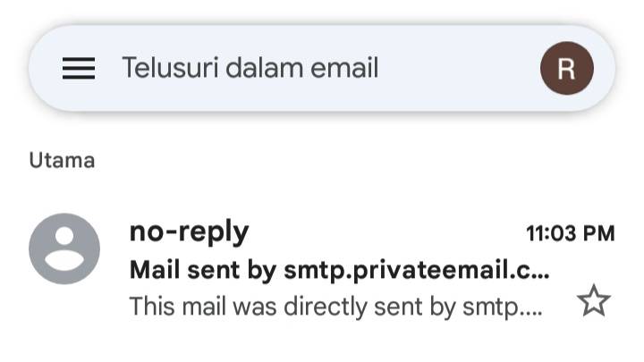This screenshot has height=362, width=644.
Task: Show Gmail folders via the menu icon
Action: click(79, 68)
